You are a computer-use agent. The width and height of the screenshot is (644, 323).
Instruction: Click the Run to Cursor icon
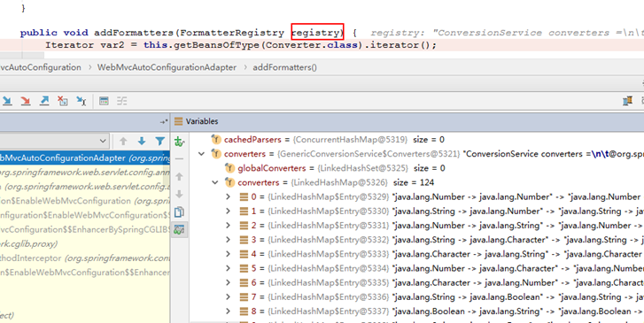[81, 101]
